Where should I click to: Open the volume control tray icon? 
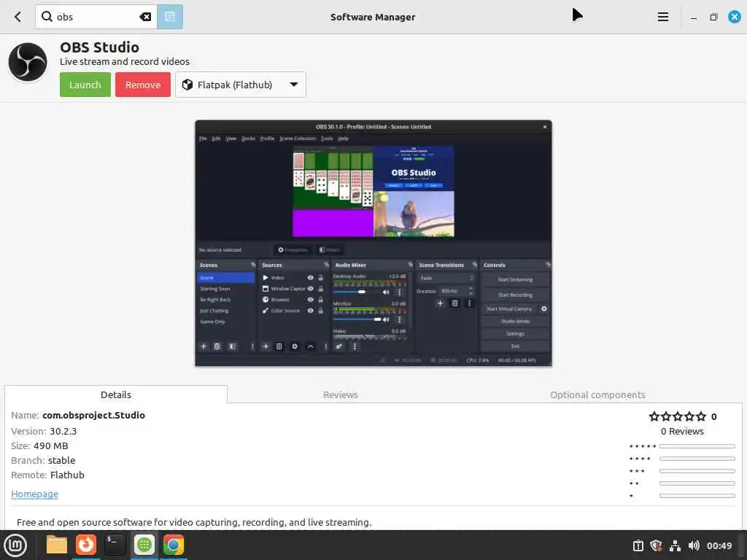pos(694,545)
